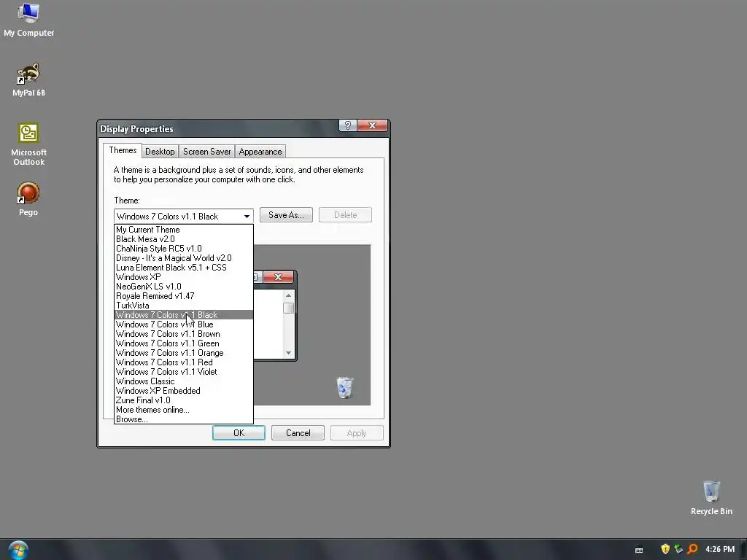Switch to the Themes tab
The image size is (747, 560).
click(x=123, y=150)
